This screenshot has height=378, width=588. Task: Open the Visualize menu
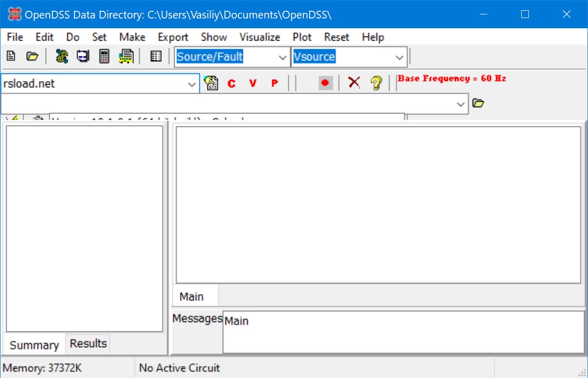pos(260,37)
